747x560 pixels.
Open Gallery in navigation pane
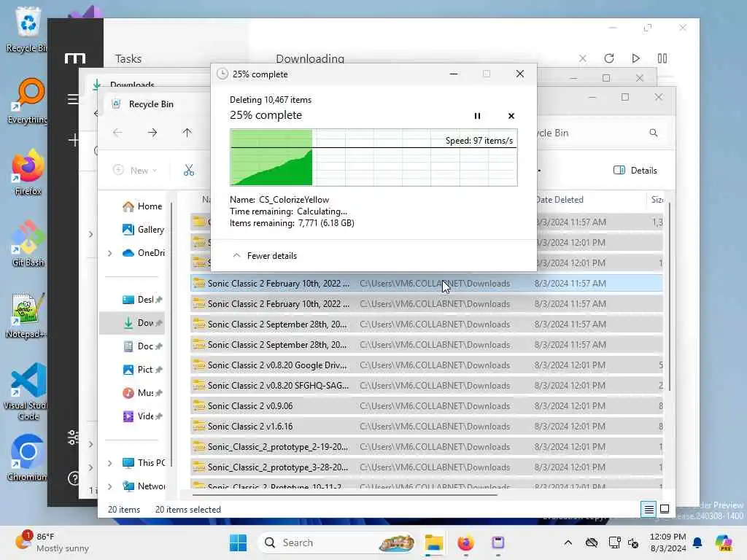tap(143, 230)
